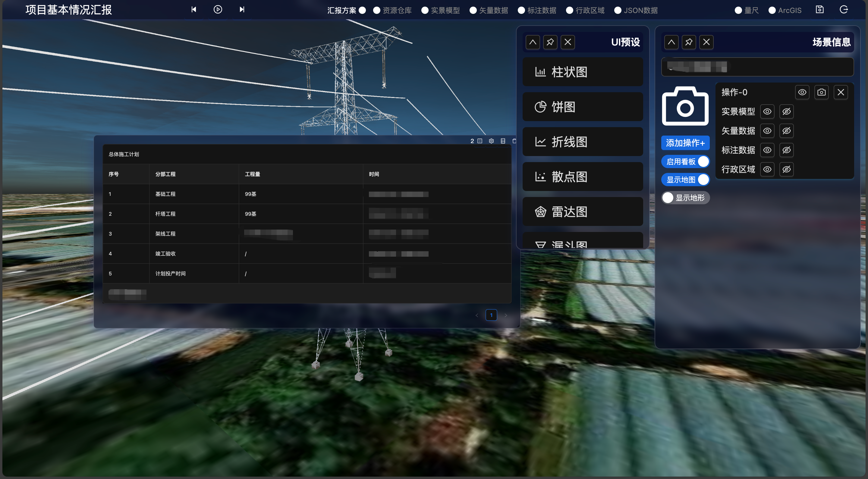Add a 柱状图 bar chart preset
Viewport: 868px width, 479px height.
(583, 72)
